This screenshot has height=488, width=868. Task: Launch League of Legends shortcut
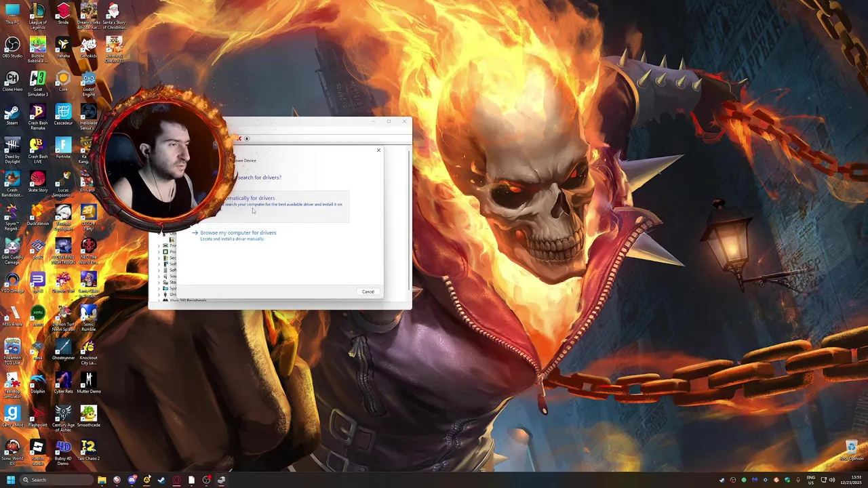pyautogui.click(x=38, y=16)
